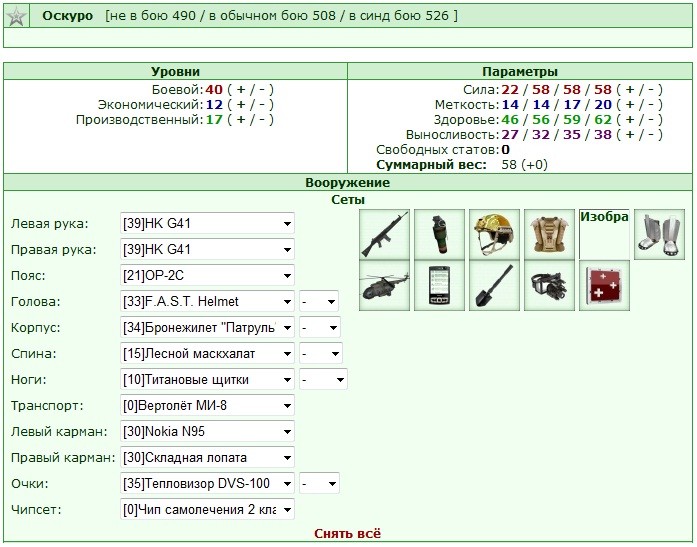Open the Пояс OP-2C dropdown
This screenshot has height=547, width=697.
[x=207, y=275]
